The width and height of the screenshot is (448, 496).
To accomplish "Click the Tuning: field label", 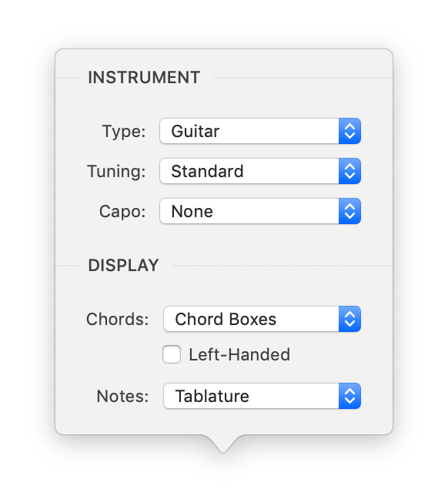I will pyautogui.click(x=116, y=172).
